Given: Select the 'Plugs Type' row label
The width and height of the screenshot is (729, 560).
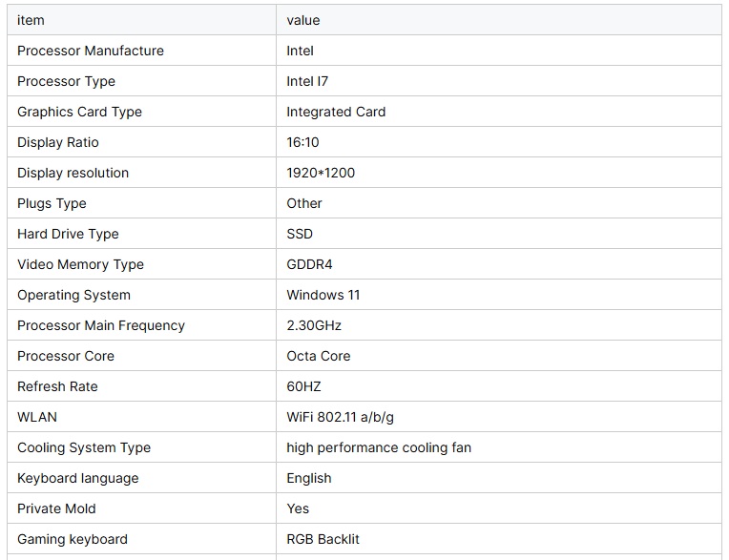Looking at the screenshot, I should [x=52, y=203].
